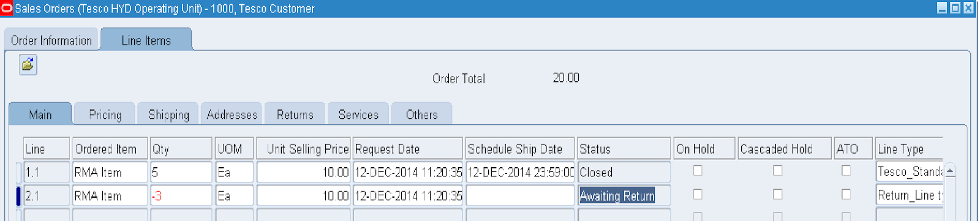Screen dimensions: 980x221
Task: Switch to the Returns tab
Action: click(295, 114)
